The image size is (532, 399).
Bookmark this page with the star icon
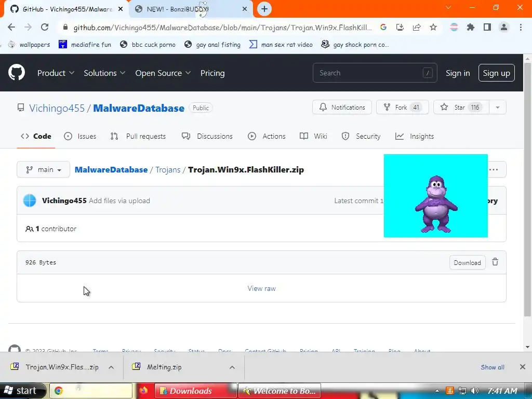pos(433,27)
